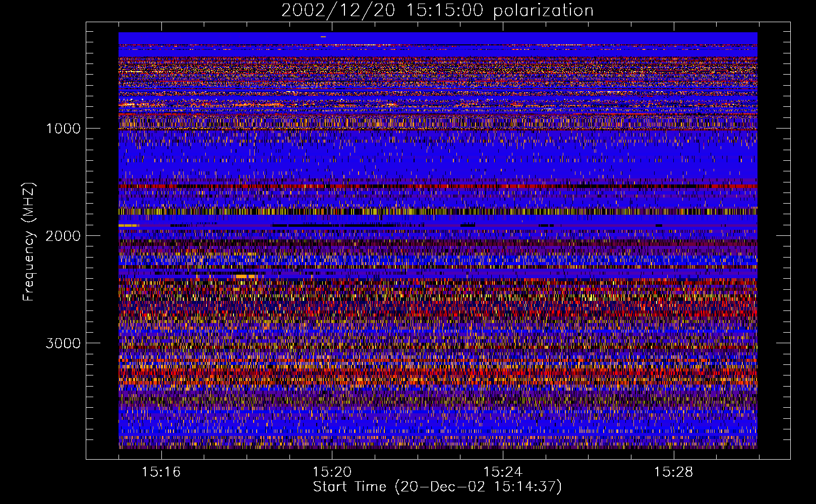
Task: Click the '2000' frequency axis label
Action: 63,236
